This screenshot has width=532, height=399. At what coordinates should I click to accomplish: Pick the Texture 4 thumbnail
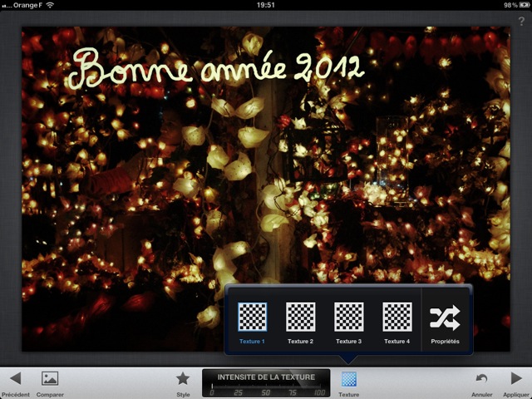click(397, 318)
